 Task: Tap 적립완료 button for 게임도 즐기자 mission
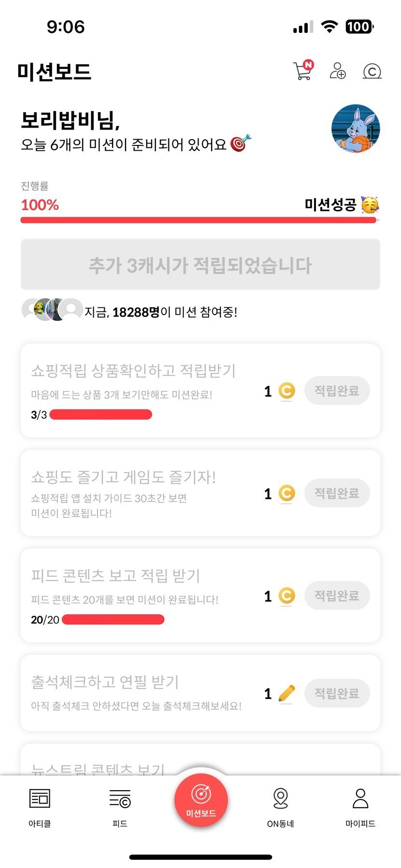point(337,493)
